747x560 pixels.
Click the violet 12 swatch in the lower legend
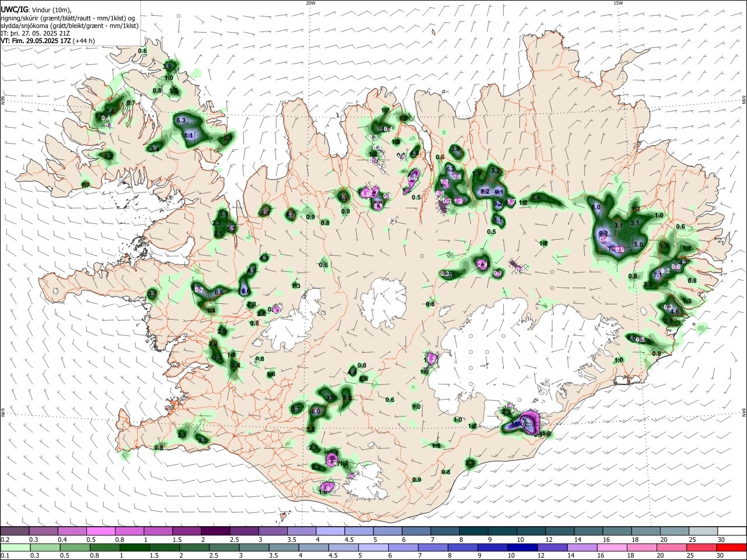(553, 547)
